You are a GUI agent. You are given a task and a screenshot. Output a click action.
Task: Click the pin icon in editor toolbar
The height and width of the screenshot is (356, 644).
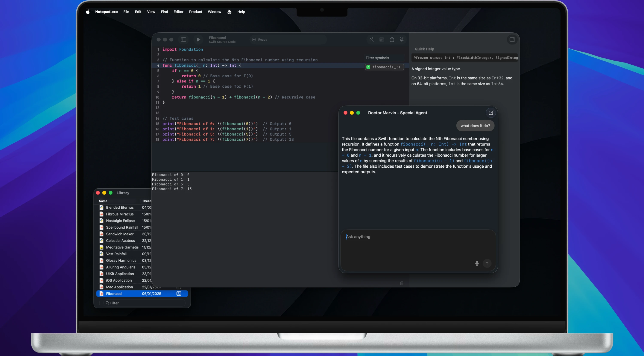click(x=402, y=39)
